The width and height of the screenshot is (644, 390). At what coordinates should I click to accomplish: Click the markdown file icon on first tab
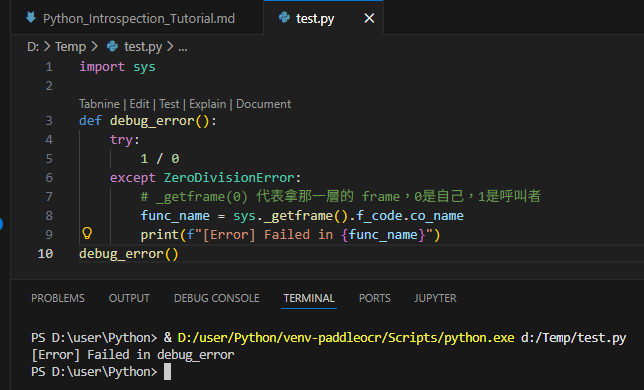pos(31,18)
